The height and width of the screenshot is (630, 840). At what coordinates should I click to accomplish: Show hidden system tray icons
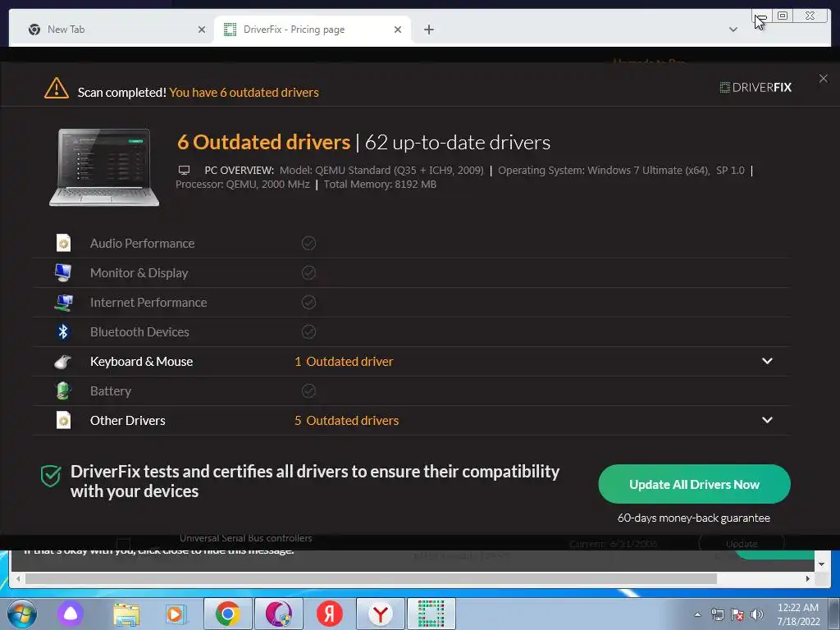pyautogui.click(x=697, y=614)
